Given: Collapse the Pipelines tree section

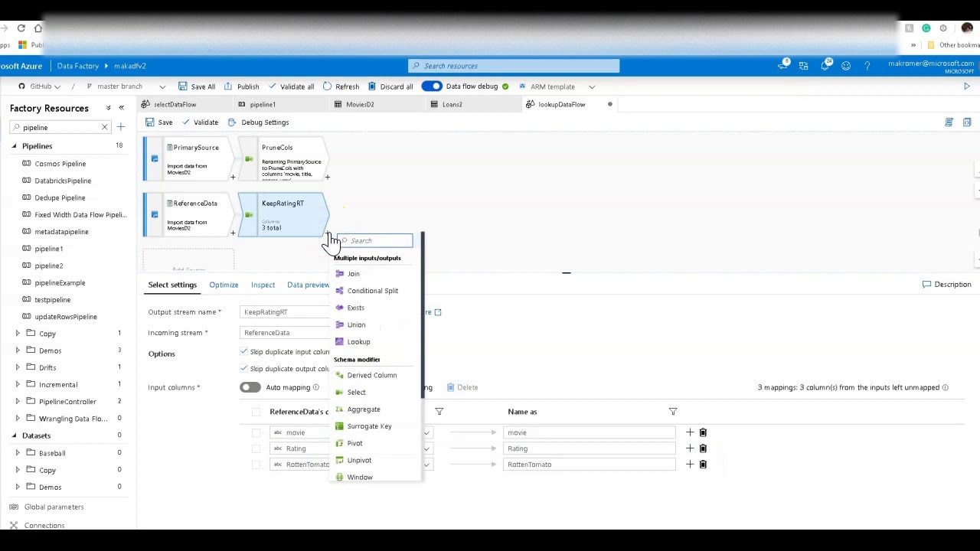Looking at the screenshot, I should (14, 145).
